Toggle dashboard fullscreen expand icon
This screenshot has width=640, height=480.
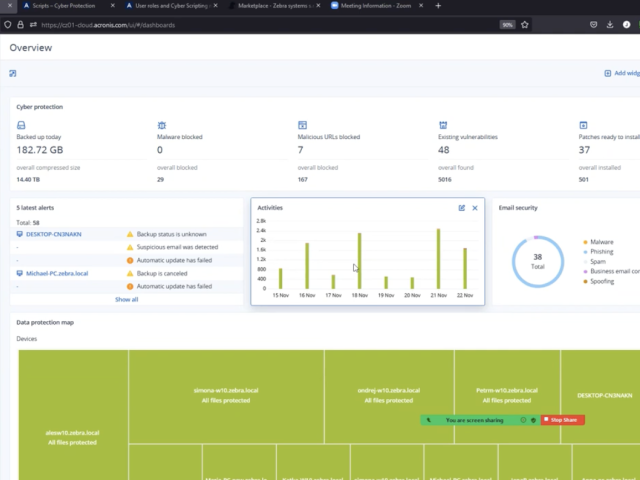click(13, 73)
